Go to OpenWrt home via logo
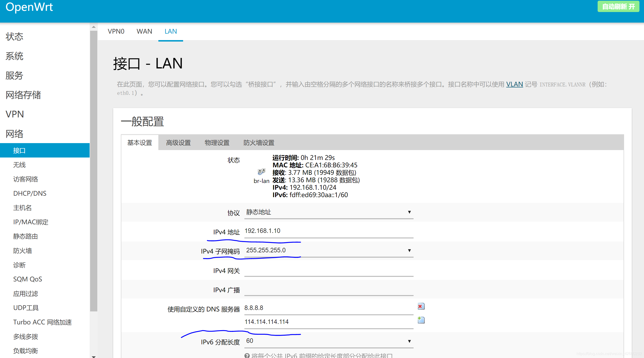Viewport: 644px width, 358px height. point(29,7)
